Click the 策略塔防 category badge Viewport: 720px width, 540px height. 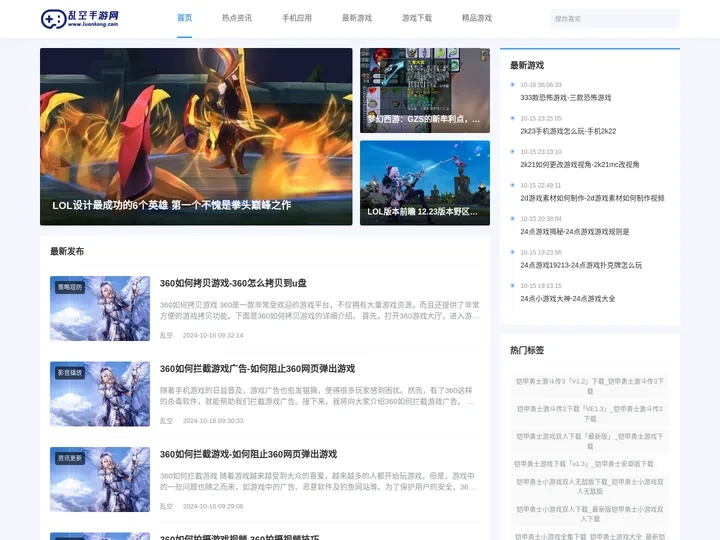point(70,287)
